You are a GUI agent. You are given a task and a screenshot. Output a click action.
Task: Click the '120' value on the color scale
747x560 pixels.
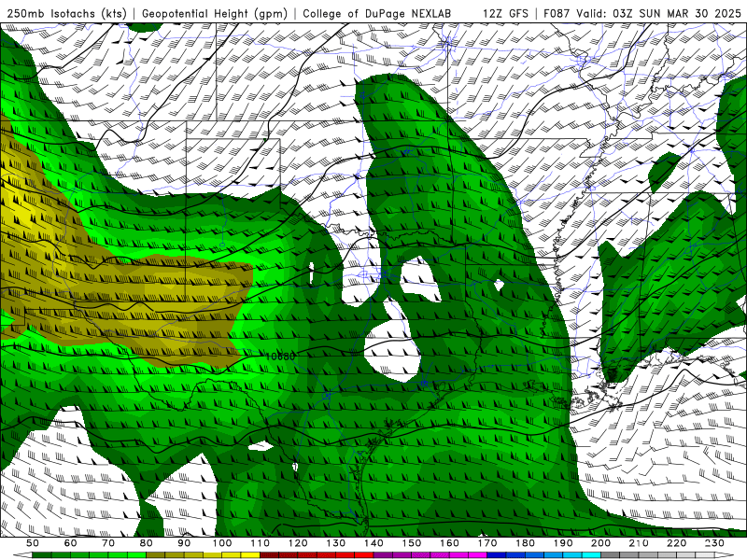[298, 543]
